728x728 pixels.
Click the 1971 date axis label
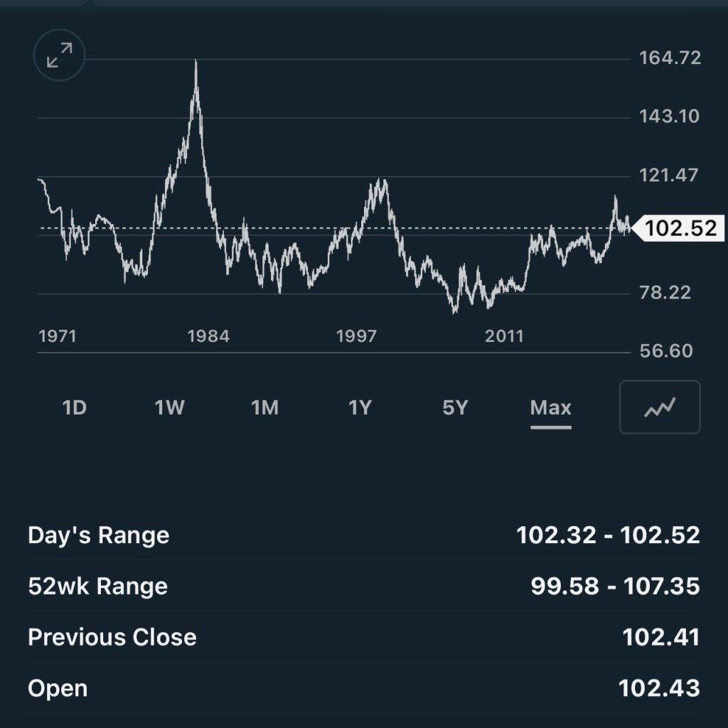(58, 336)
